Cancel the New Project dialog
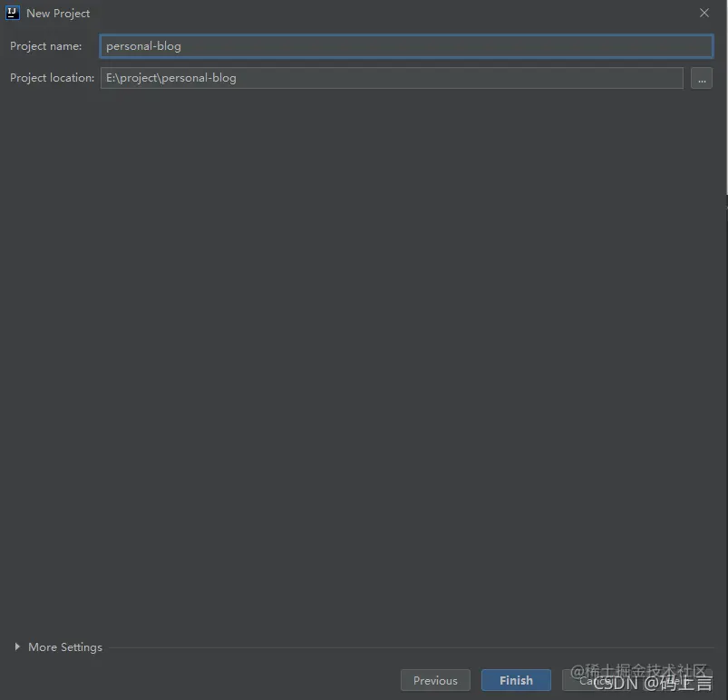The image size is (728, 700). [597, 680]
